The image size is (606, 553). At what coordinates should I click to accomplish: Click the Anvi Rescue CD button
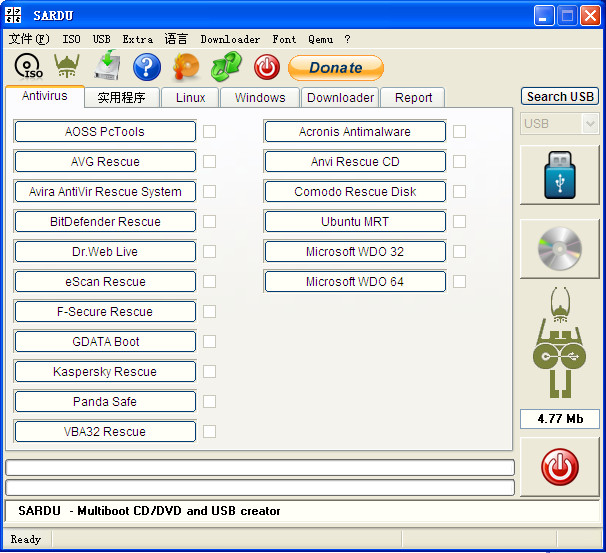(x=355, y=162)
